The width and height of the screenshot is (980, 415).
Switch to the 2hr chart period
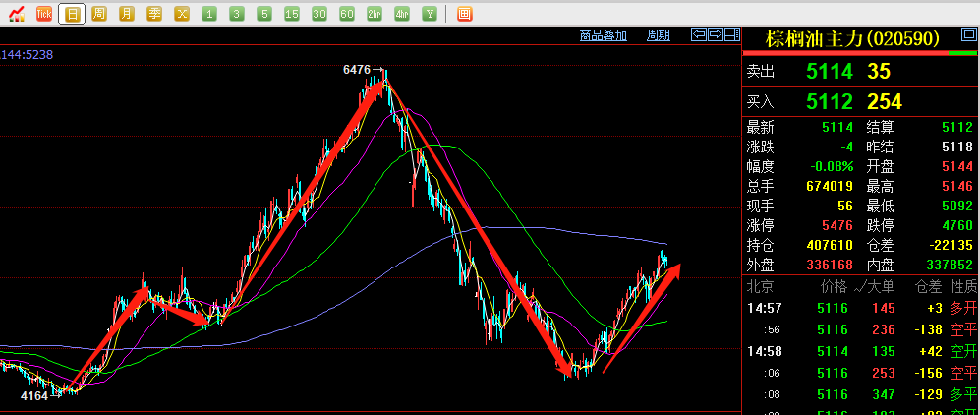375,13
